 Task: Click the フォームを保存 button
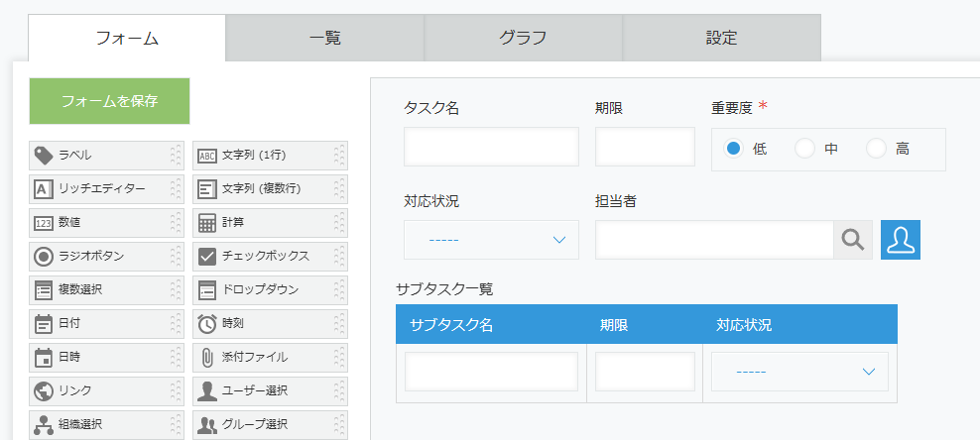tap(109, 101)
